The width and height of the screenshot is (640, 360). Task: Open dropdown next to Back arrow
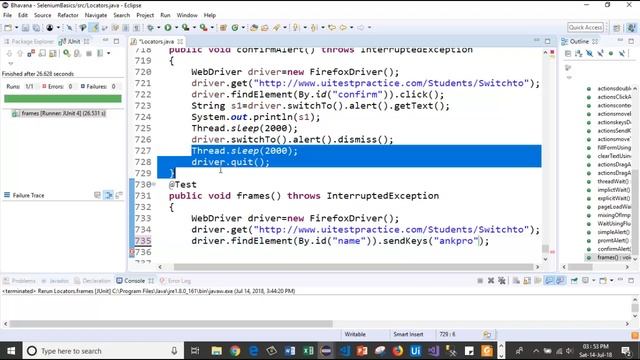point(351,28)
